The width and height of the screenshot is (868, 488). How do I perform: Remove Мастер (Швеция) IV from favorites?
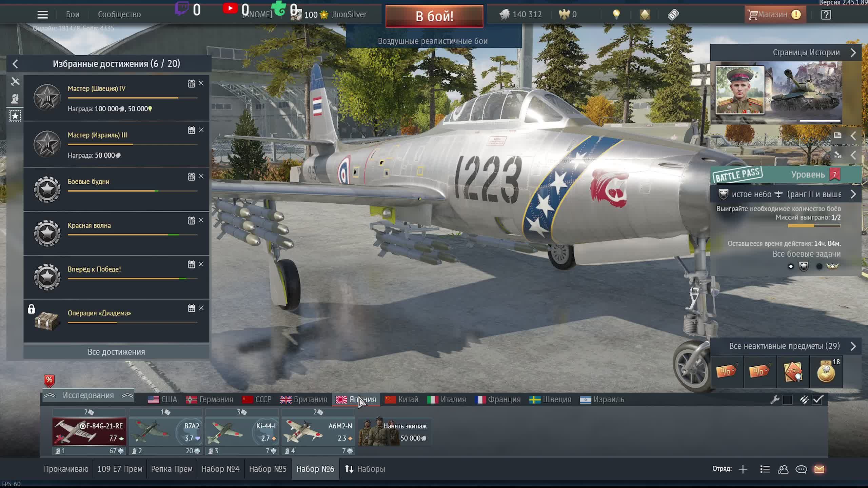(x=201, y=83)
